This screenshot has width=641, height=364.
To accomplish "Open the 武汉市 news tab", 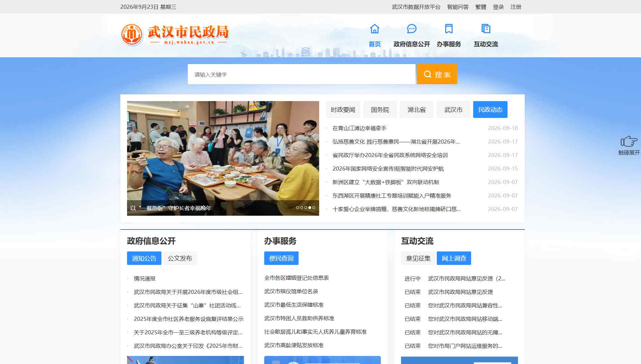I will (x=453, y=110).
